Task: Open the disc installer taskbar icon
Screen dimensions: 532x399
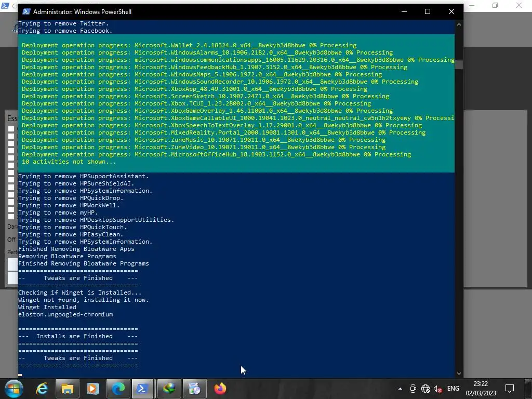Action: (x=194, y=389)
